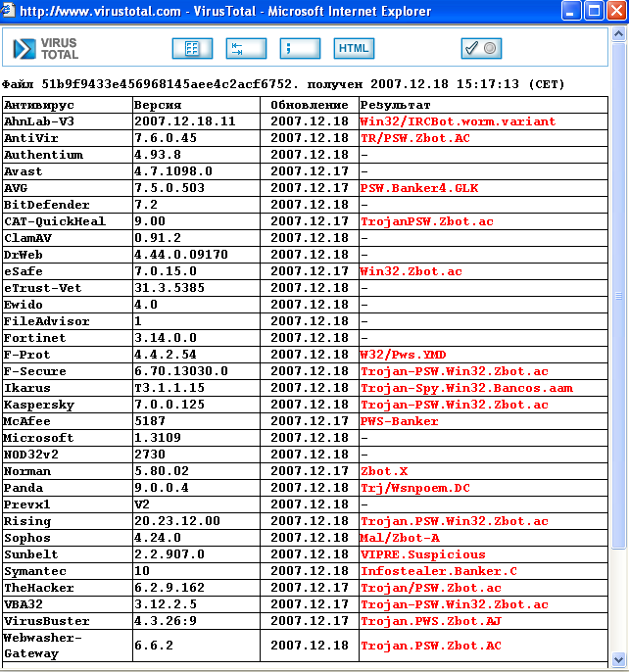The image size is (629, 672).
Task: Click Fortinet version 3.14.0.0
Action: coord(165,338)
